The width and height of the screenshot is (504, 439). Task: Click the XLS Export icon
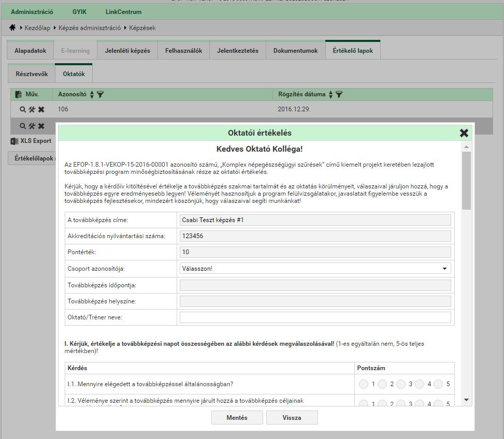pos(15,141)
